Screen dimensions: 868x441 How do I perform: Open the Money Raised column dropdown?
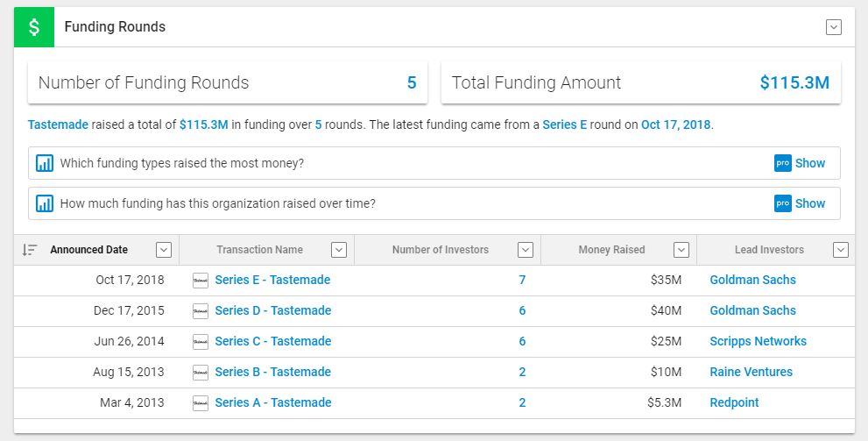pos(681,250)
